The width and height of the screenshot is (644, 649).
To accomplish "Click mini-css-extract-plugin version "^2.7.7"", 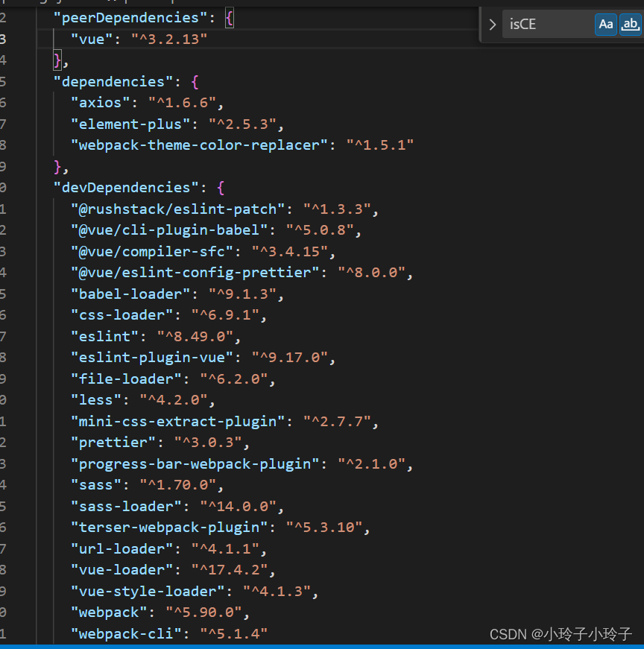I will 337,422.
